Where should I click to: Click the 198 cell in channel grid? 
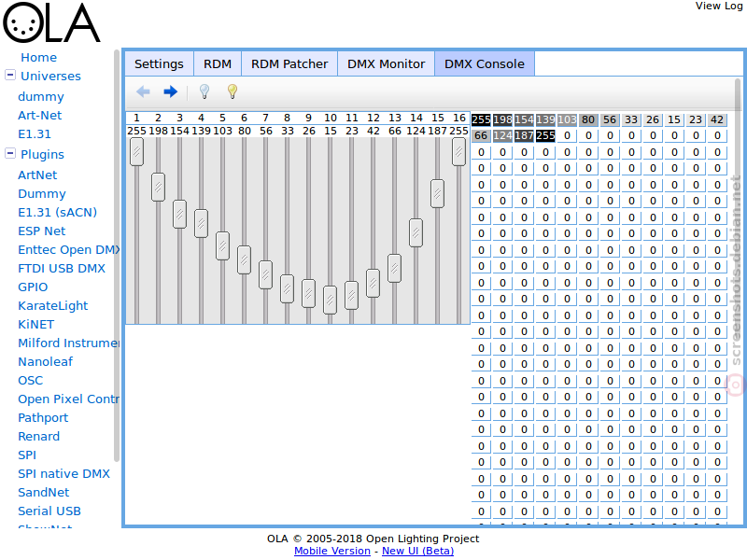[502, 119]
